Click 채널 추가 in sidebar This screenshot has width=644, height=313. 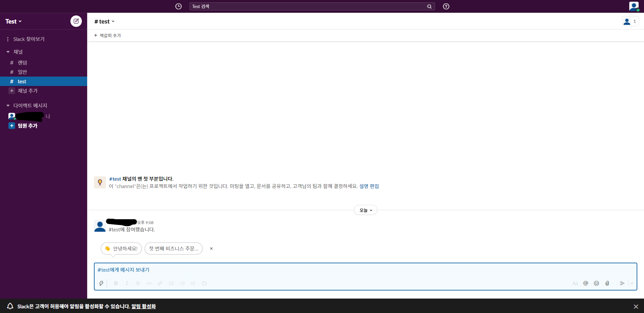[28, 91]
